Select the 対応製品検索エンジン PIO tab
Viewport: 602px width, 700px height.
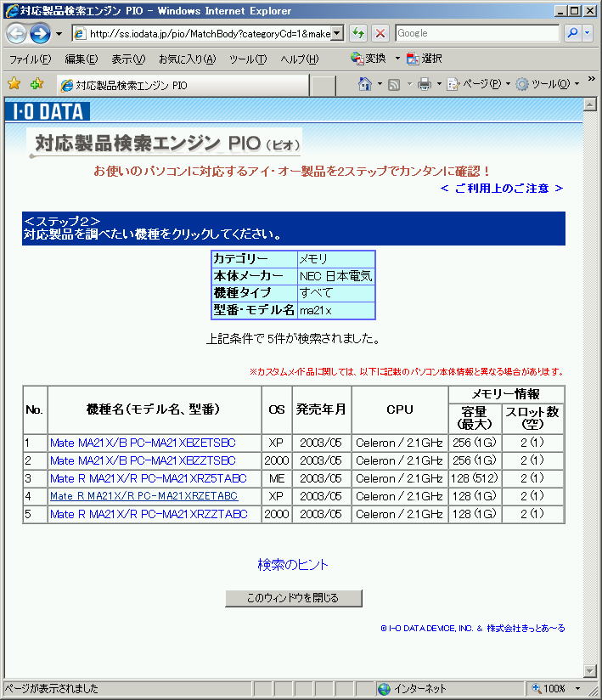point(183,85)
